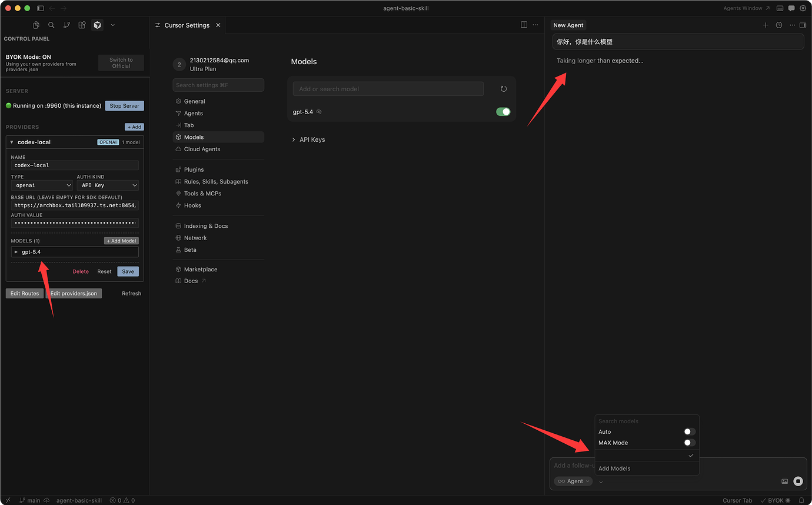Open the sidebar views overflow chevron
Screen dimensions: 812x505
112,25
